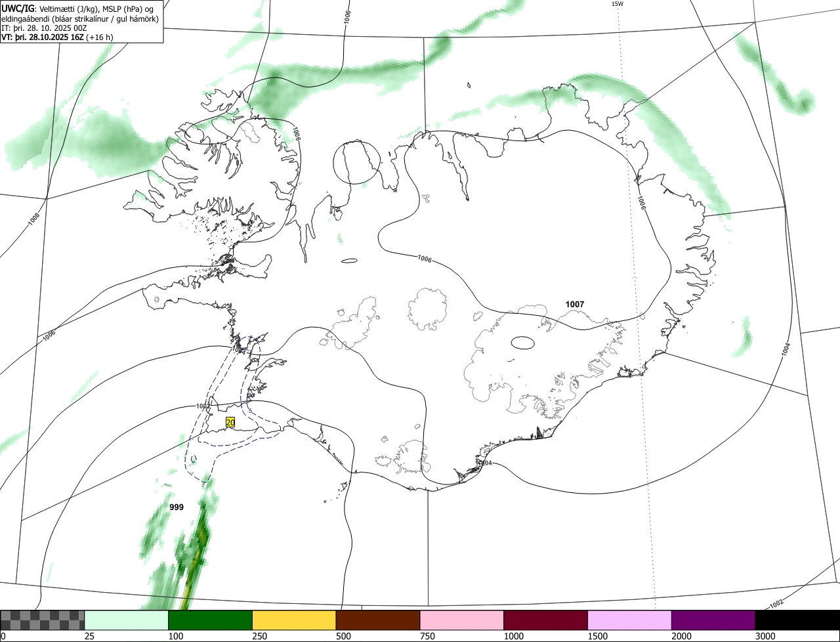Viewport: 840px width, 642px height.
Task: Click the yellow 250–500 legend swatch
Action: (x=294, y=620)
